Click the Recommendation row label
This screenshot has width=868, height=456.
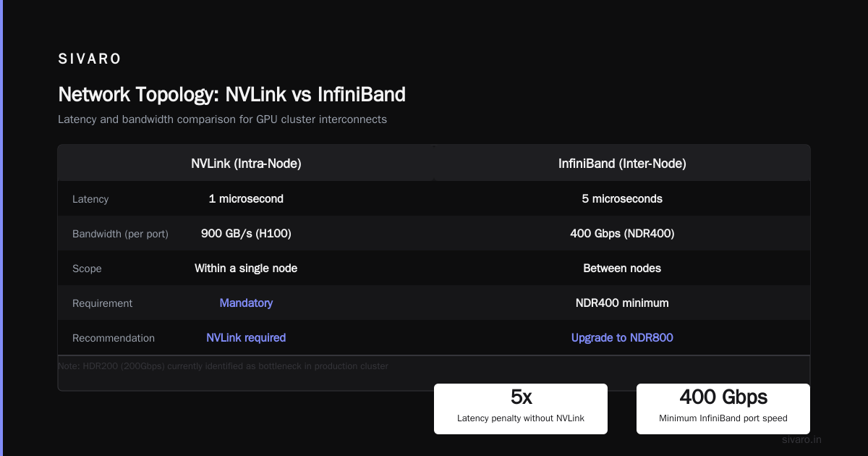coord(114,338)
